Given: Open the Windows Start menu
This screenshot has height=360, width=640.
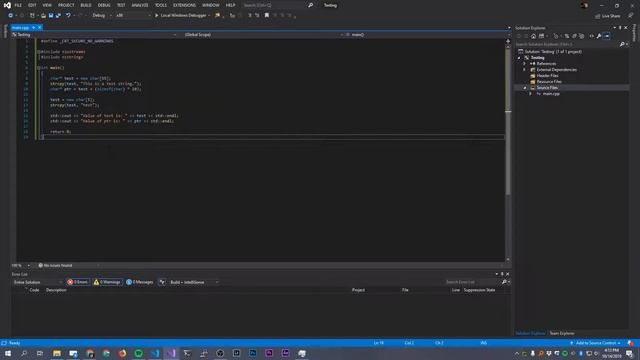Looking at the screenshot, I should pyautogui.click(x=8, y=353).
